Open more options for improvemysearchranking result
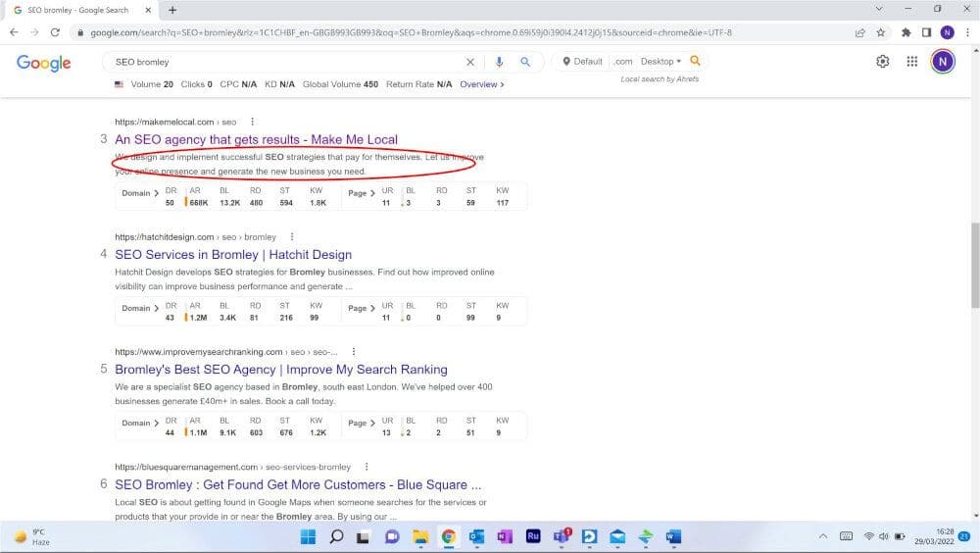Viewport: 980px width, 553px height. tap(353, 352)
